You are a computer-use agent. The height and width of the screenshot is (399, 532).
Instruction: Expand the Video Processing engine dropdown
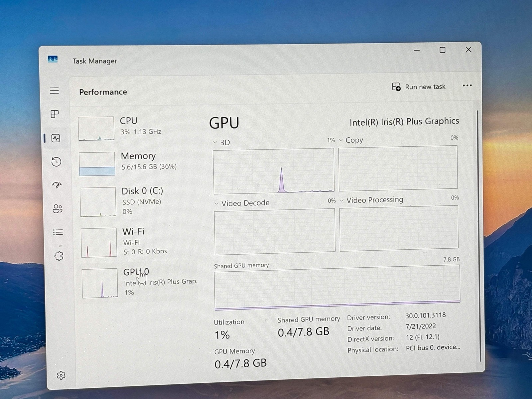(341, 200)
